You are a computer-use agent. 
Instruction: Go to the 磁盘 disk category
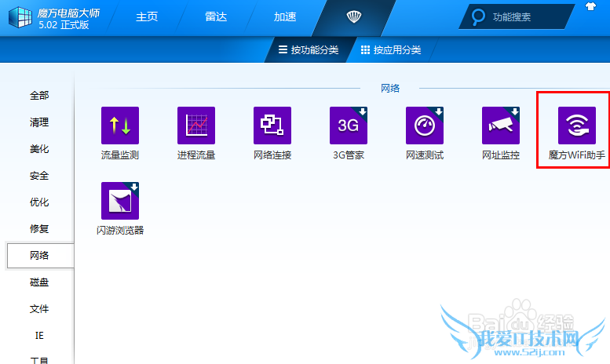(39, 282)
